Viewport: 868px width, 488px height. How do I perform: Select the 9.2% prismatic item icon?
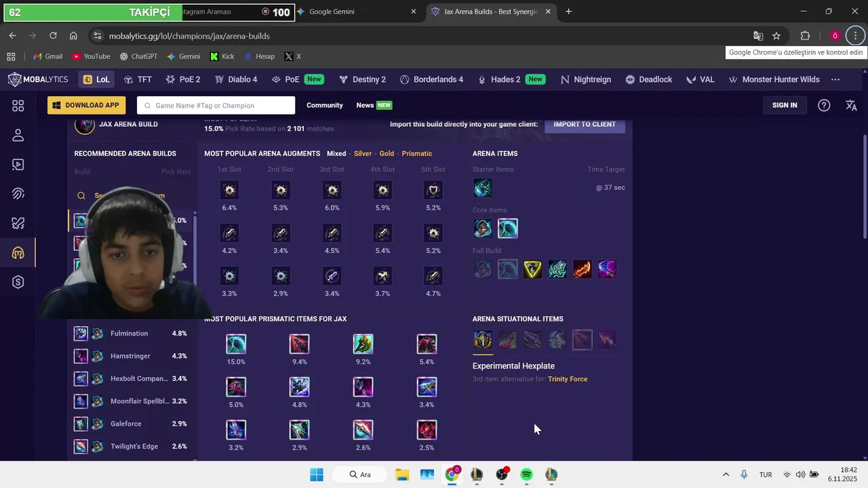363,344
